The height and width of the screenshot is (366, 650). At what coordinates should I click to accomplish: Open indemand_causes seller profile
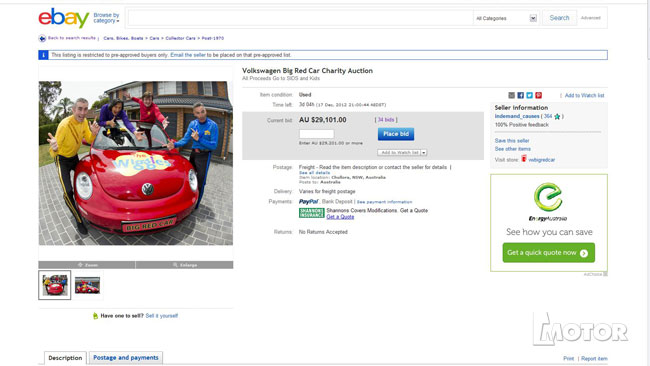click(517, 116)
